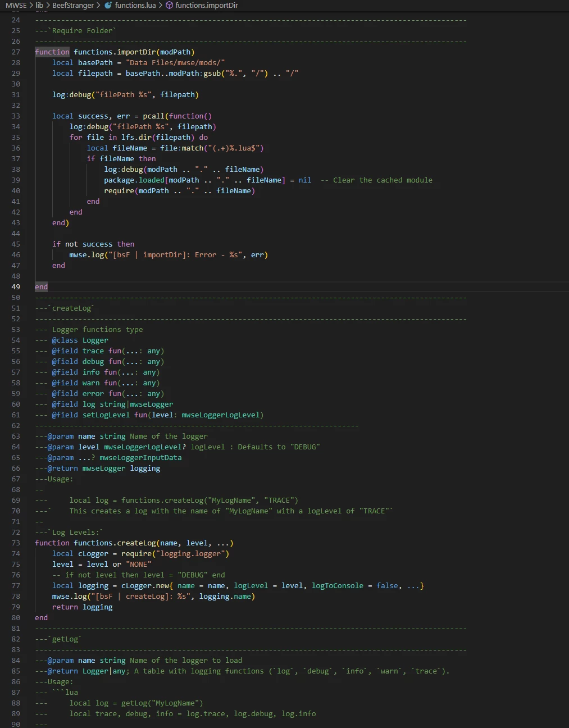Image resolution: width=569 pixels, height=728 pixels.
Task: Click the '@field debug' annotation
Action: click(x=78, y=362)
